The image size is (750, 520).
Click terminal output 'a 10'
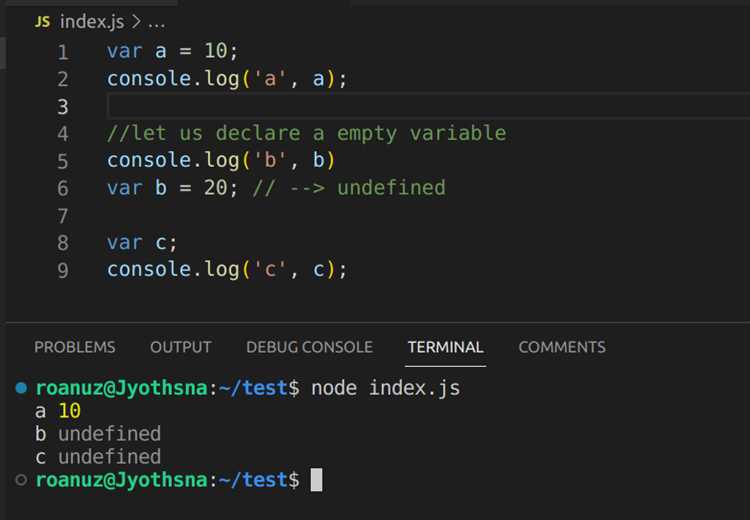[58, 411]
